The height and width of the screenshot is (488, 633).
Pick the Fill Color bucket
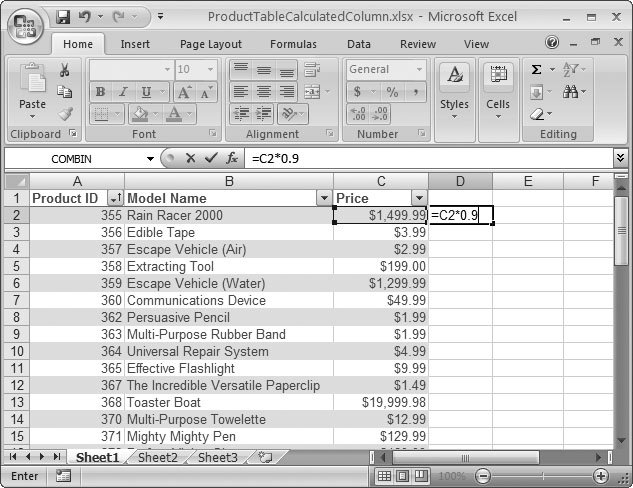tap(140, 114)
